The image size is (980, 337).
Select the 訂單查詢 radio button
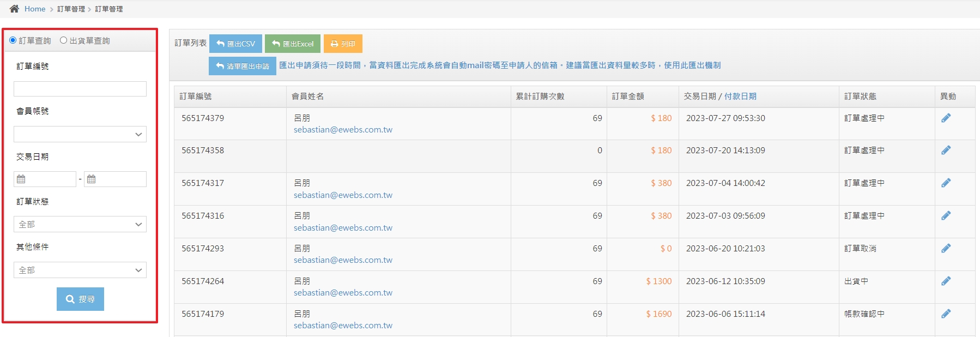pyautogui.click(x=13, y=40)
